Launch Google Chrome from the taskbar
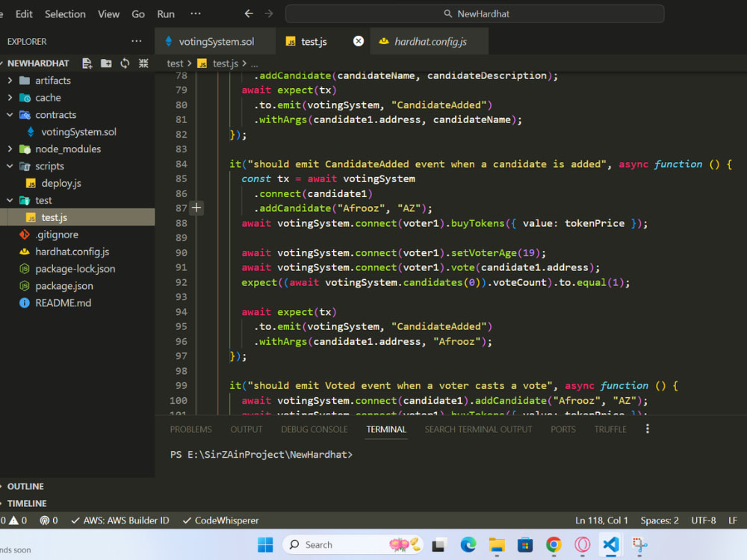The height and width of the screenshot is (560, 747). tap(554, 544)
